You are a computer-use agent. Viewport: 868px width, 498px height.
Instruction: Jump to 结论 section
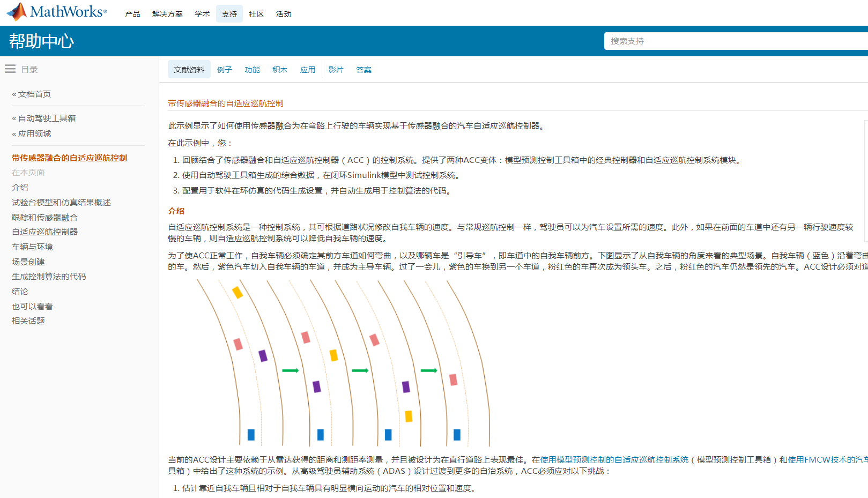(x=20, y=292)
